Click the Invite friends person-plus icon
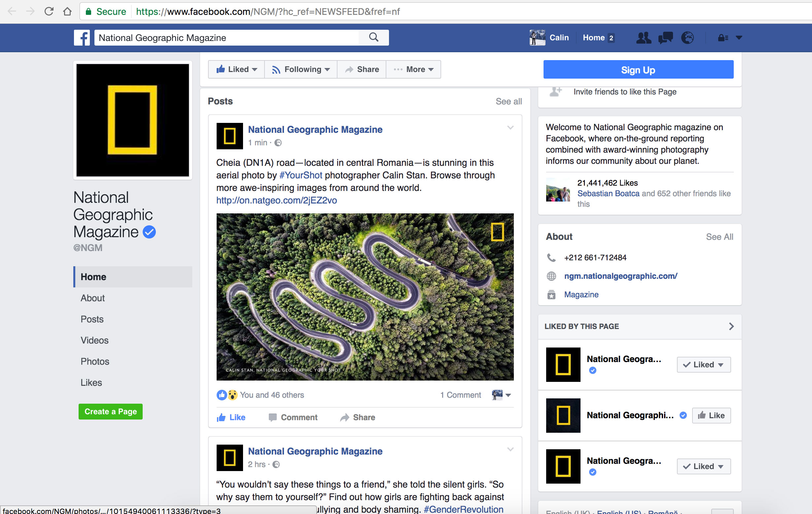Viewport: 812px width, 514px height. coord(556,92)
